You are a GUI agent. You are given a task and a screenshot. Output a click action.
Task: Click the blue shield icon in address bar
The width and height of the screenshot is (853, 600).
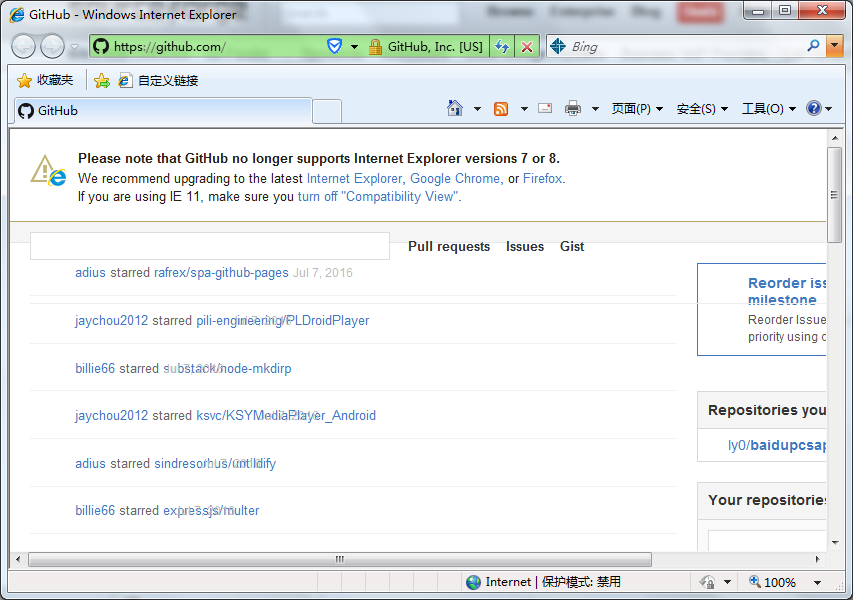pos(335,46)
